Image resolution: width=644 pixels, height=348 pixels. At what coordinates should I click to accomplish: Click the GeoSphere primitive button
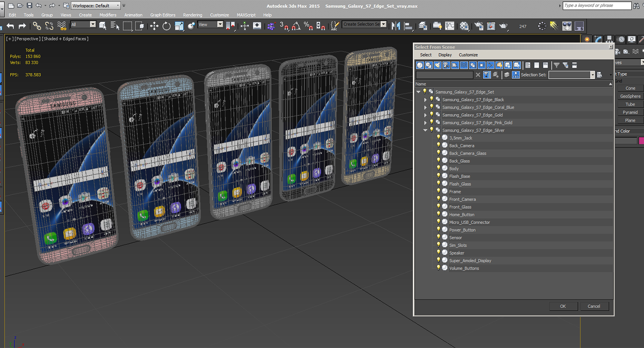[x=631, y=96]
